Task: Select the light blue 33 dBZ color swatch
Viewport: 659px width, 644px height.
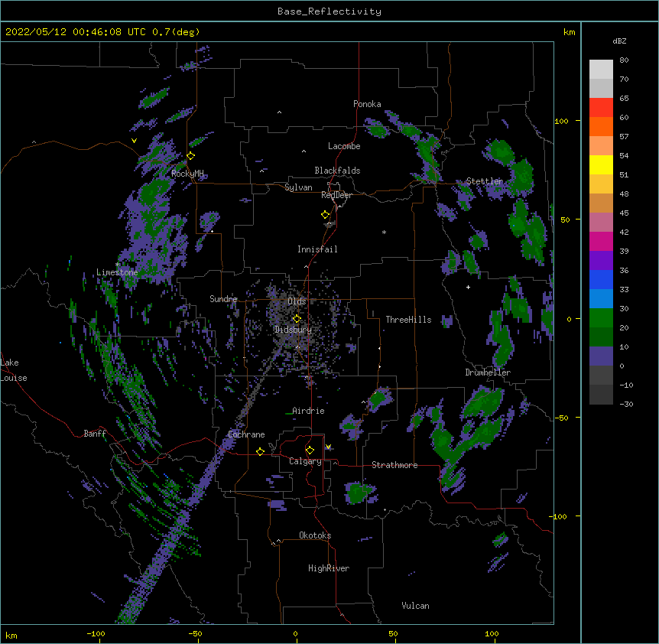Action: [x=601, y=298]
